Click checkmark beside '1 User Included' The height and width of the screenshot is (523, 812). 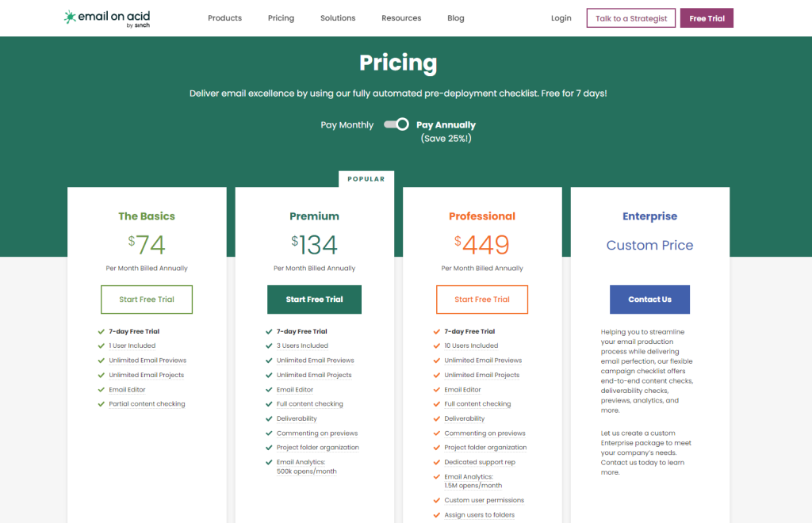click(x=101, y=345)
